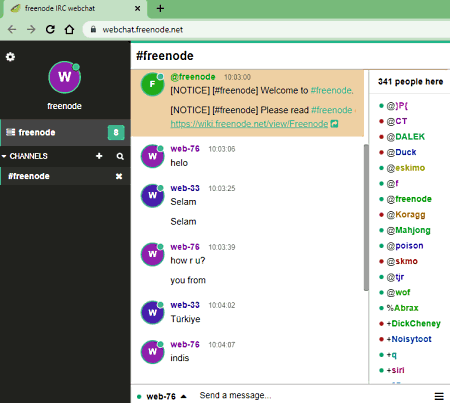Click web-33 avatar beside 'Türkiye' message
The image size is (450, 403).
point(152,313)
